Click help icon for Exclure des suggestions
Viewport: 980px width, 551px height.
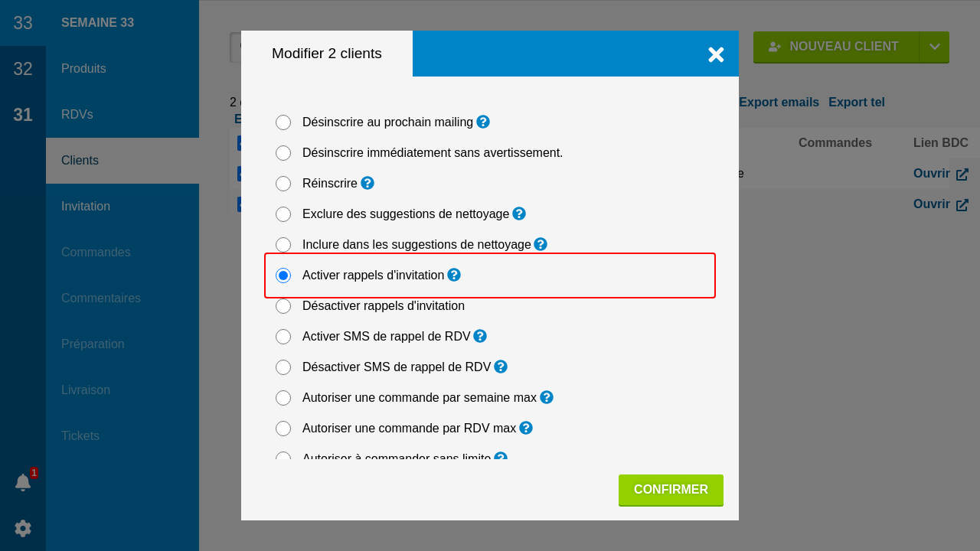(x=519, y=214)
